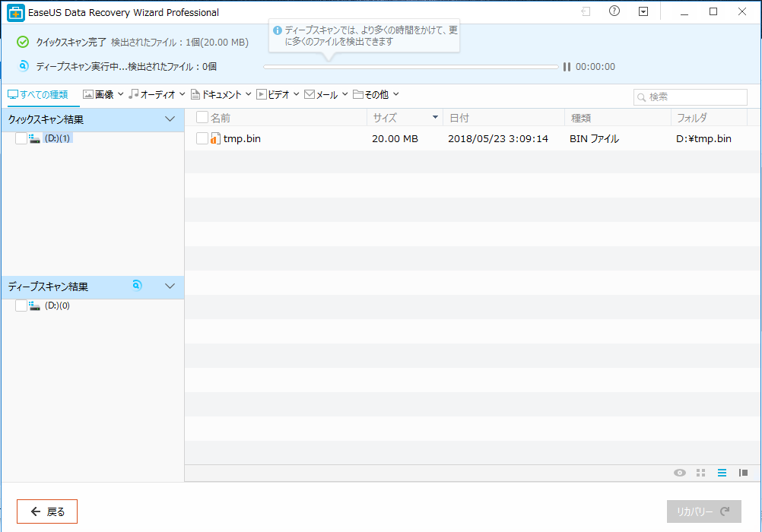Click the 戻る back button
Viewport: 762px width, 532px height.
(47, 511)
